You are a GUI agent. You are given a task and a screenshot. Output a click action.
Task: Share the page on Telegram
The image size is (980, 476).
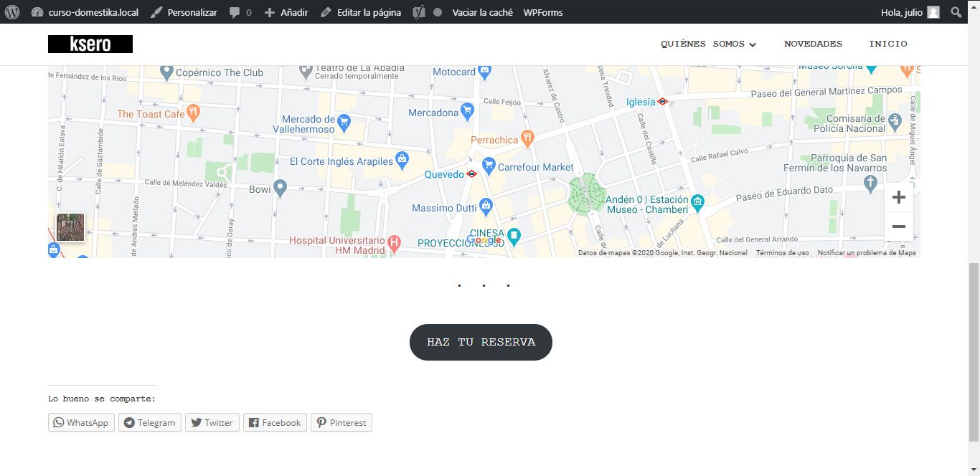click(150, 423)
